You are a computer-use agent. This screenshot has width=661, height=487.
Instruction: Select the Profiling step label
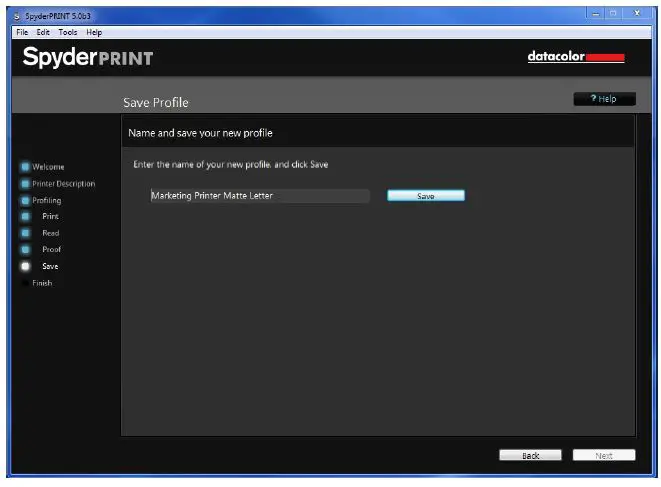pyautogui.click(x=47, y=200)
